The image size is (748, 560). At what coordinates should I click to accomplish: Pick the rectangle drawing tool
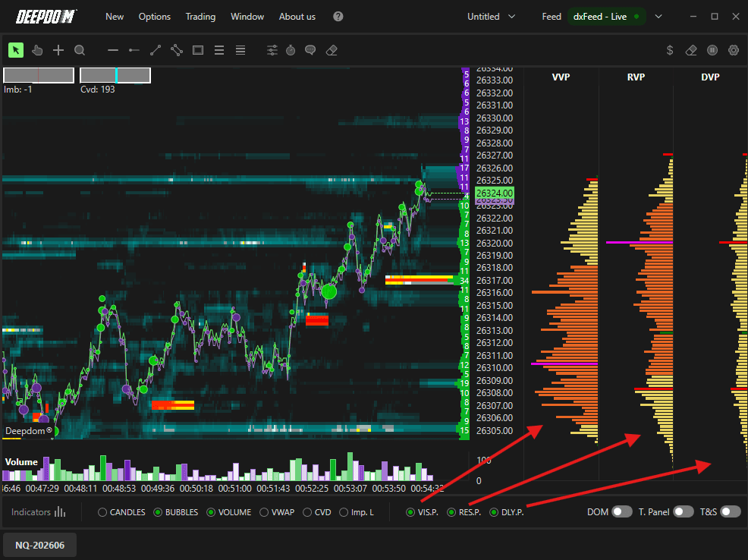[x=198, y=50]
